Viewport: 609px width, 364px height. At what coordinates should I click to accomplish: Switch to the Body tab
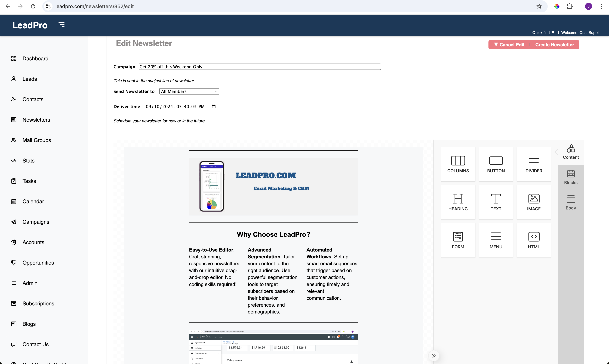pos(571,202)
